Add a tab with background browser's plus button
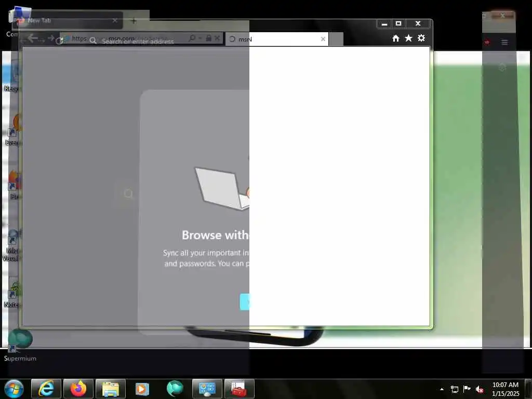Image resolution: width=532 pixels, height=399 pixels. point(134,21)
